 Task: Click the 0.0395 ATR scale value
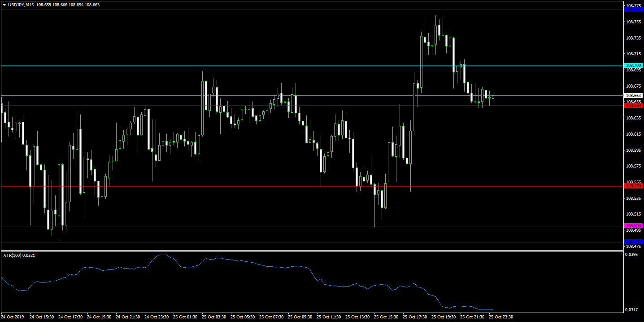(632, 255)
